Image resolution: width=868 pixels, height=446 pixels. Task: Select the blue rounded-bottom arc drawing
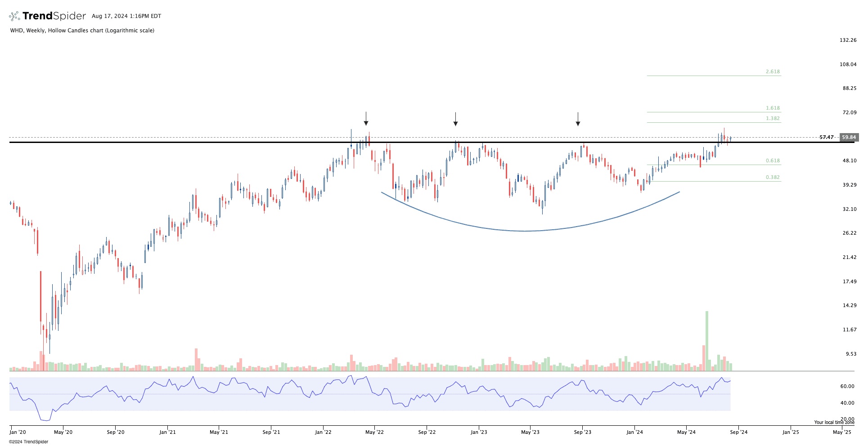pos(526,231)
